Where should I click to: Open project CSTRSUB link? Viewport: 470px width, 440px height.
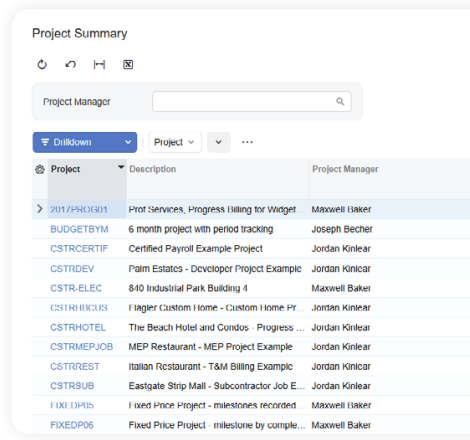tap(72, 386)
